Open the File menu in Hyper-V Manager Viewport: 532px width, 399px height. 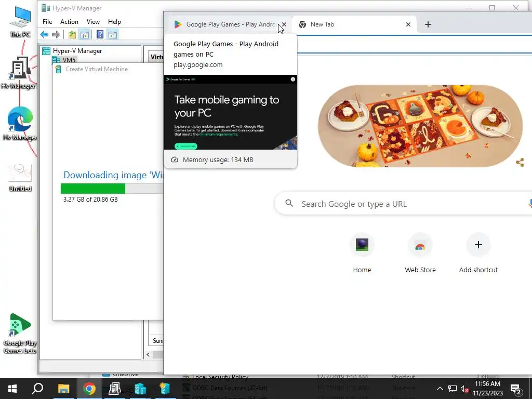pos(47,22)
